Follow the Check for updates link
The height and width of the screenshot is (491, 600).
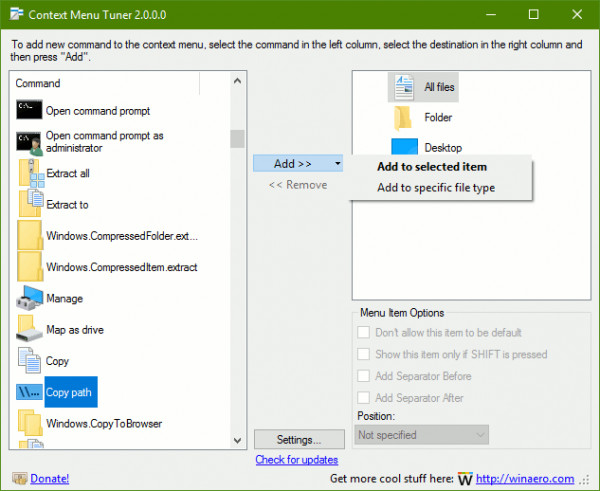297,460
